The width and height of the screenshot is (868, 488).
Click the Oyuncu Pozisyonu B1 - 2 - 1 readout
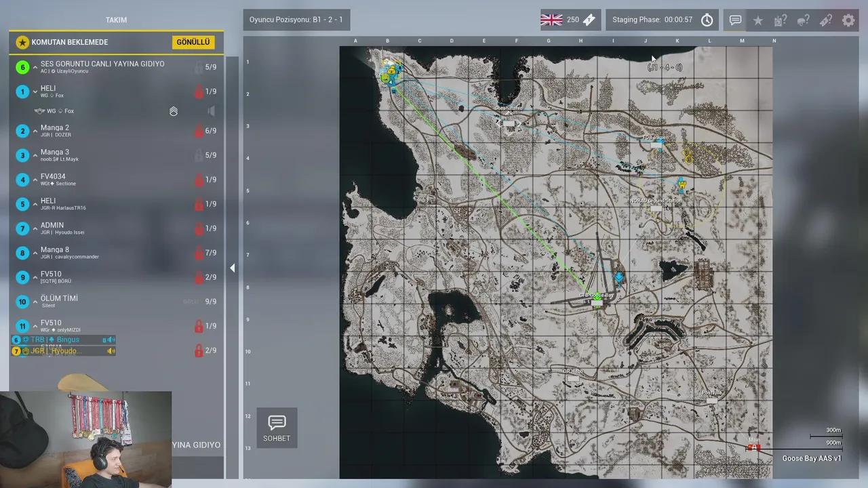click(x=296, y=20)
